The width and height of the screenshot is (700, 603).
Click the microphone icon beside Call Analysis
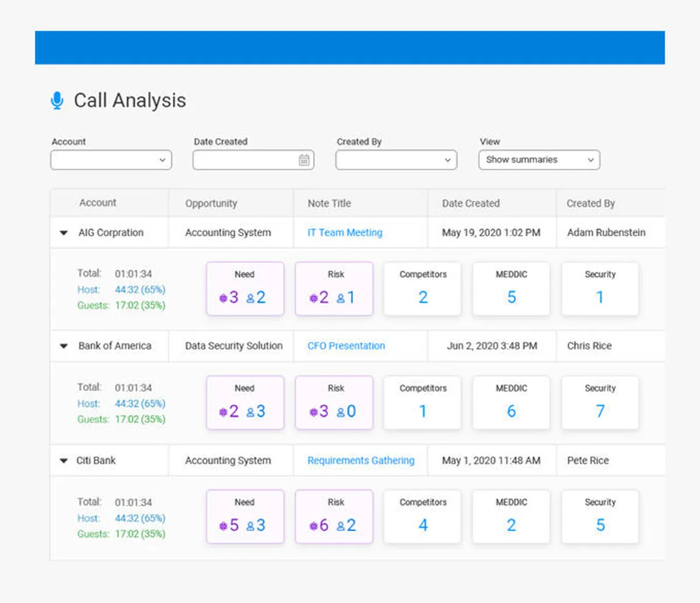coord(57,100)
